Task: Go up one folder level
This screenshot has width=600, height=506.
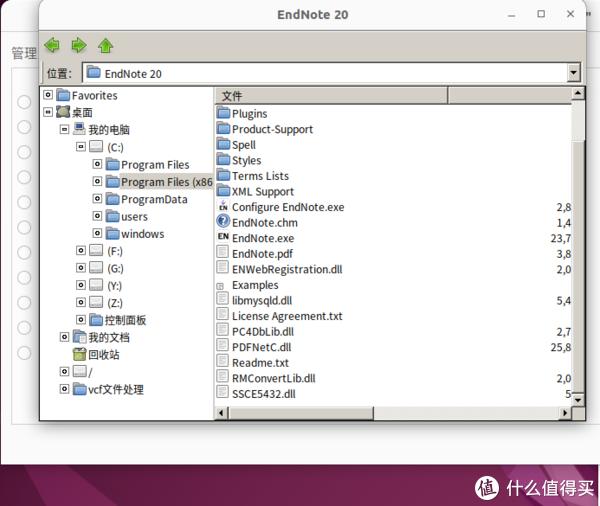Action: pyautogui.click(x=105, y=45)
